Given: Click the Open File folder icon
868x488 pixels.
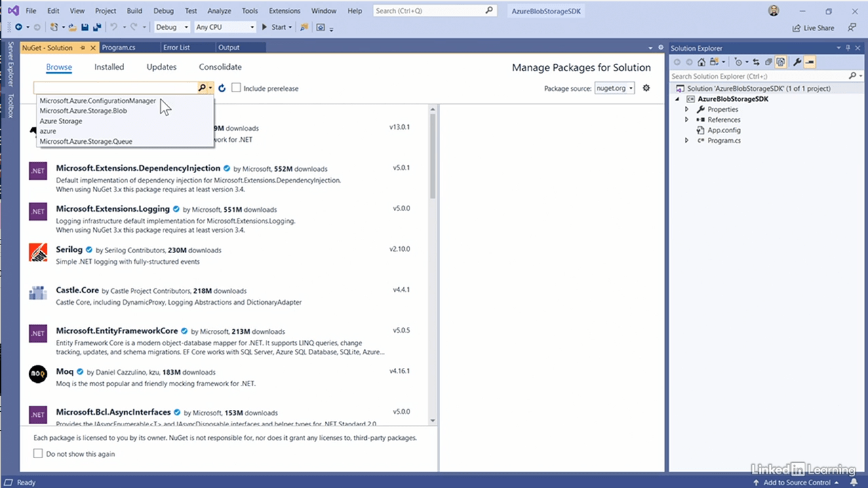Looking at the screenshot, I should [72, 27].
